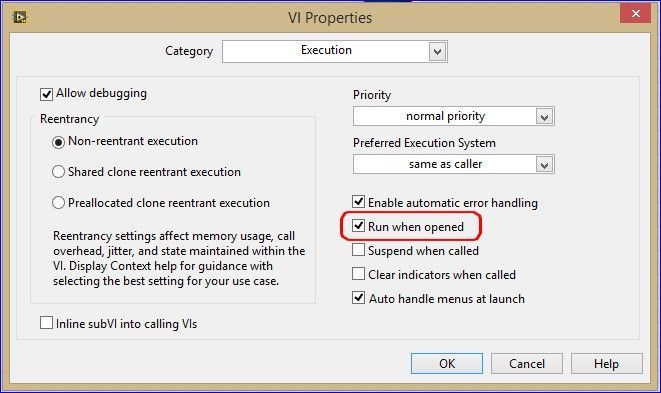Open the Category dropdown arrow
This screenshot has height=393, width=661.
[x=438, y=52]
